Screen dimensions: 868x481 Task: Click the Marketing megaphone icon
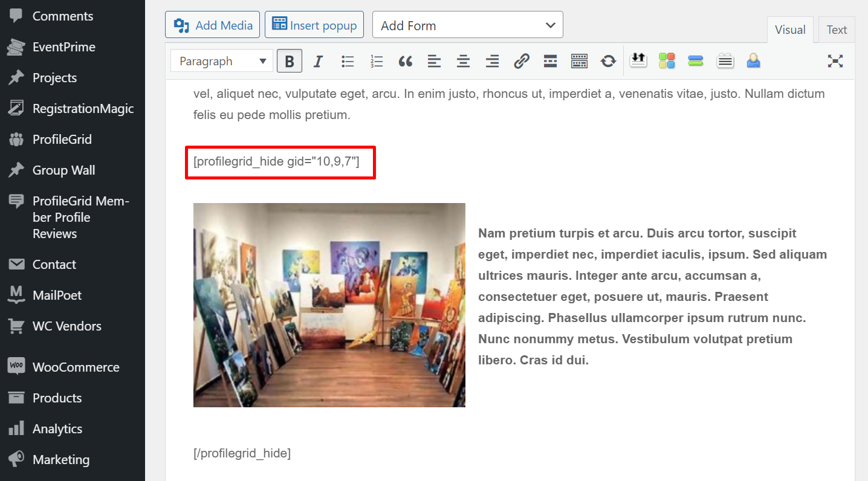click(16, 459)
